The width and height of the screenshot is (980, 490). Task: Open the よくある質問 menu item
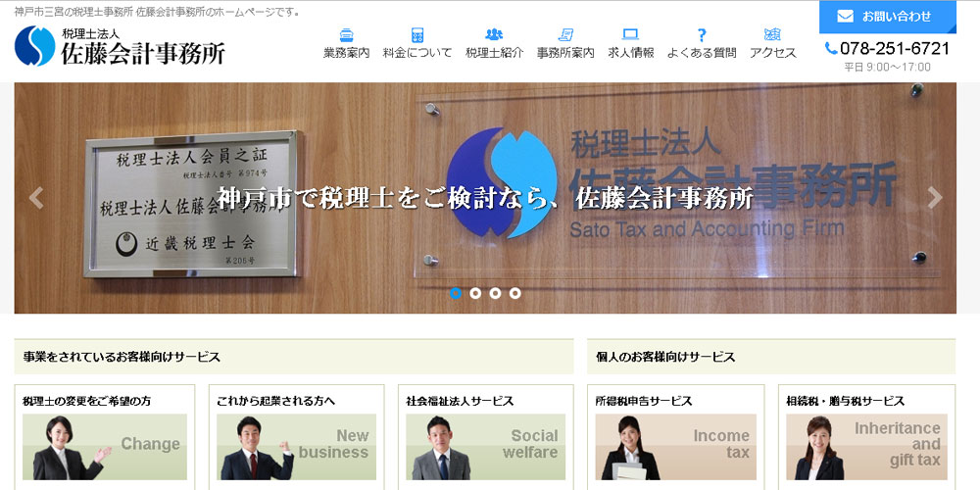coord(702,53)
